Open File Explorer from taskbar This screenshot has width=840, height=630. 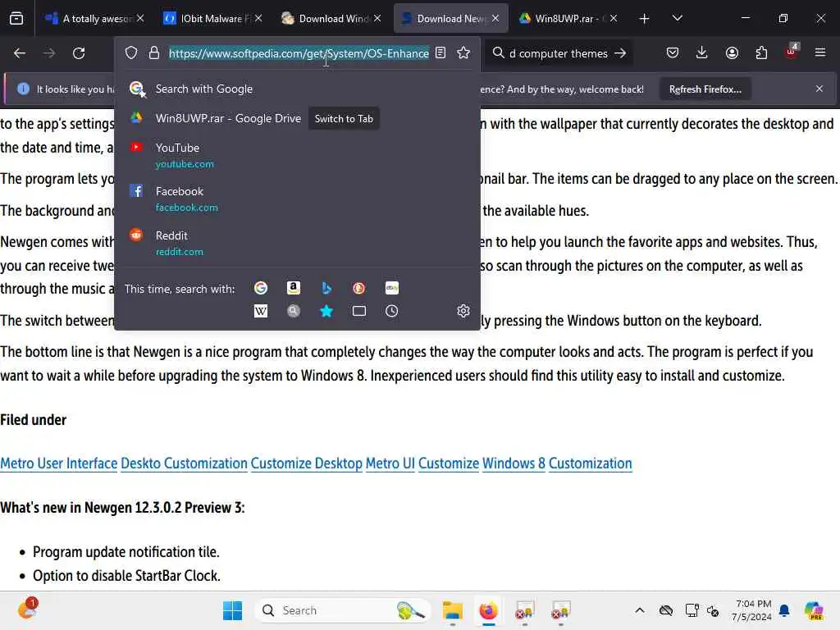(x=453, y=610)
